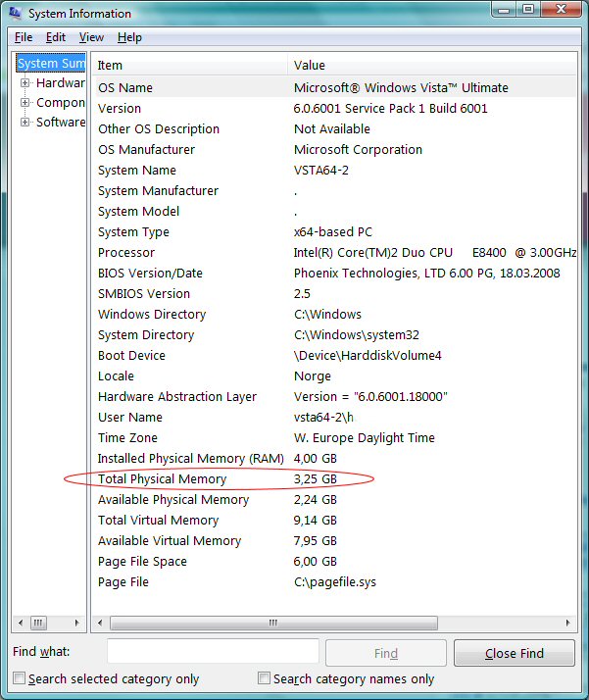Viewport: 589px width, 700px height.
Task: Click the tree pane horizontal scrollbar thumb
Action: click(x=38, y=623)
